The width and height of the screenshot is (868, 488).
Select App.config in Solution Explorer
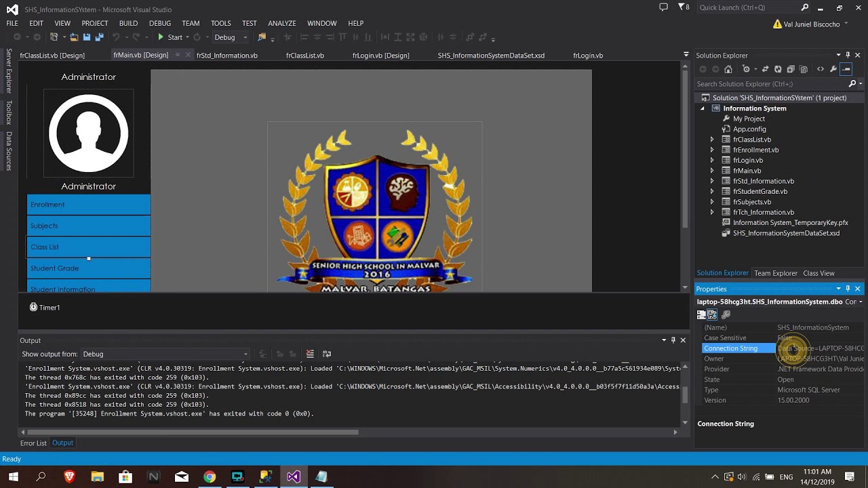(x=749, y=129)
